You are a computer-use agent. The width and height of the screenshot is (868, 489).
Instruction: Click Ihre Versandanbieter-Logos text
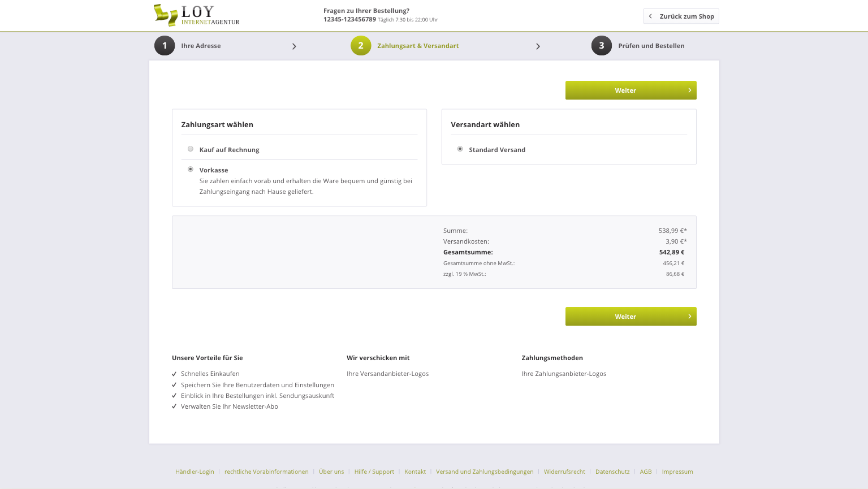[388, 374]
